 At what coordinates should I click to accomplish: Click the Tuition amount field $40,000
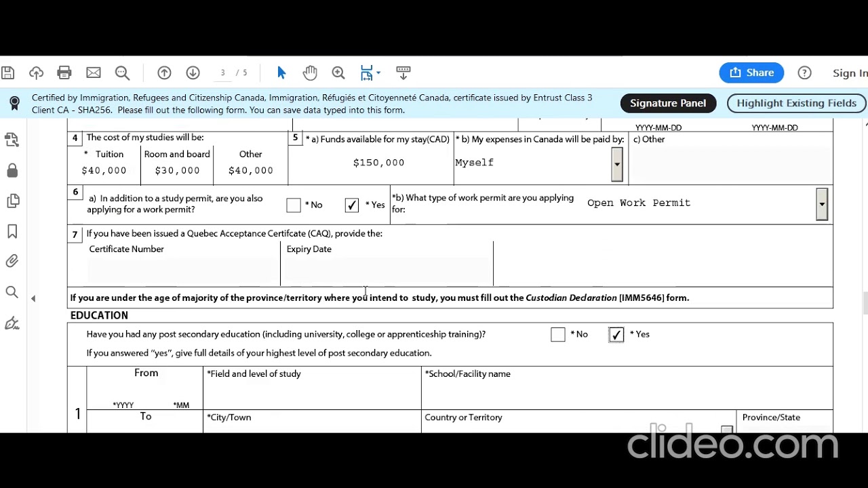(104, 171)
